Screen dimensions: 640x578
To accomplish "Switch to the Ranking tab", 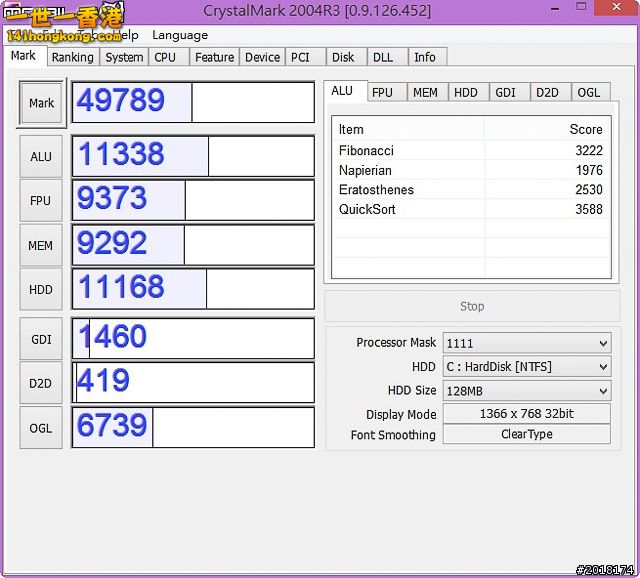I will (72, 58).
